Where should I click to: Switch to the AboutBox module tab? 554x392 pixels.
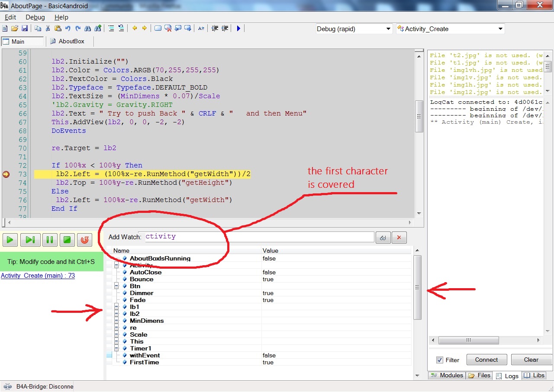(67, 42)
